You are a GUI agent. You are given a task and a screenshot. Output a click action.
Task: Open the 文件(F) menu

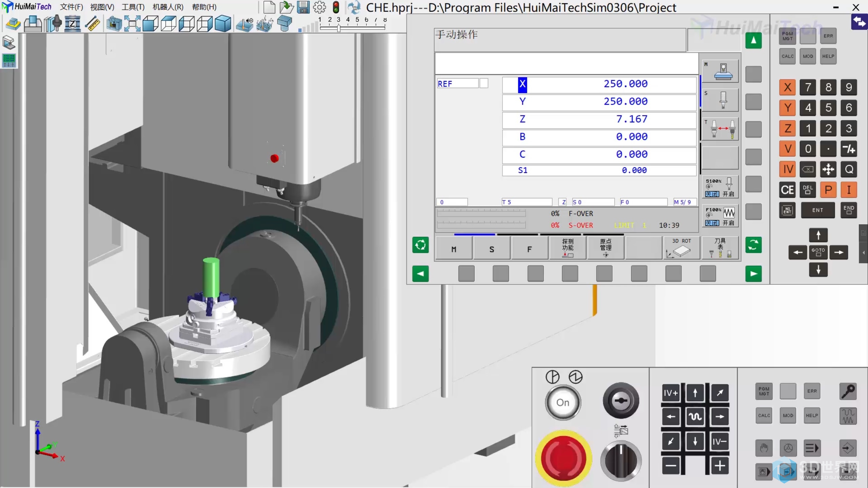pyautogui.click(x=71, y=7)
